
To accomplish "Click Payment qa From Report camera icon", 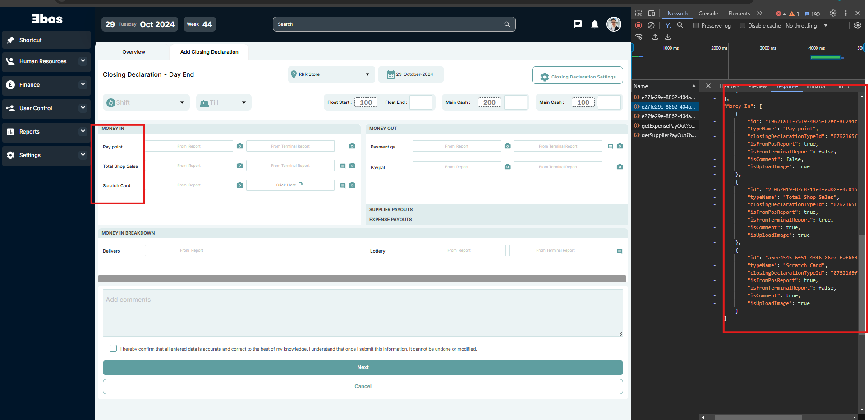I will [x=508, y=146].
